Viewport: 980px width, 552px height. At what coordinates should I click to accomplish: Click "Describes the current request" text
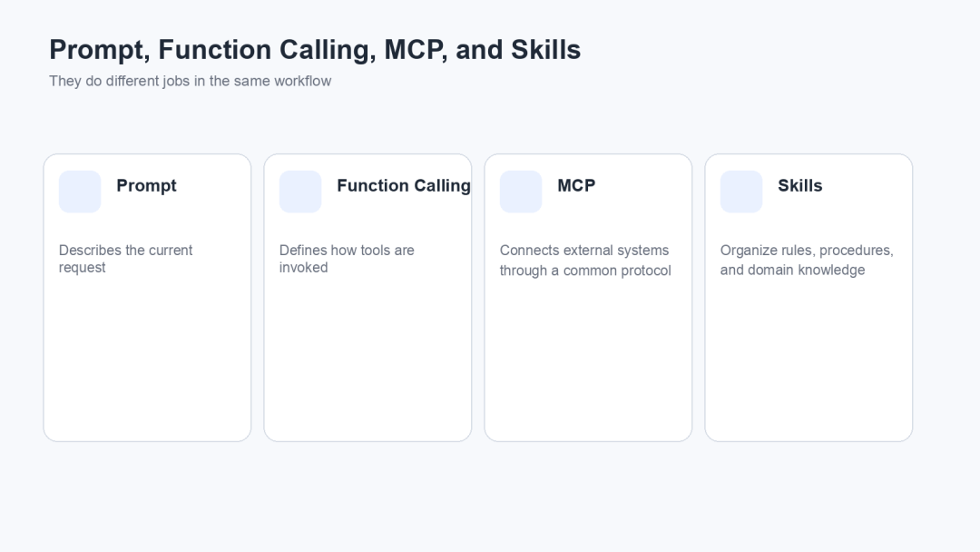[x=125, y=259]
